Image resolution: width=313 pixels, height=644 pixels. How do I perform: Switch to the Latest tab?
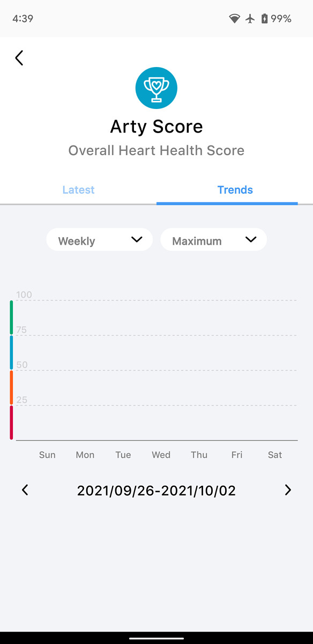[x=78, y=190]
